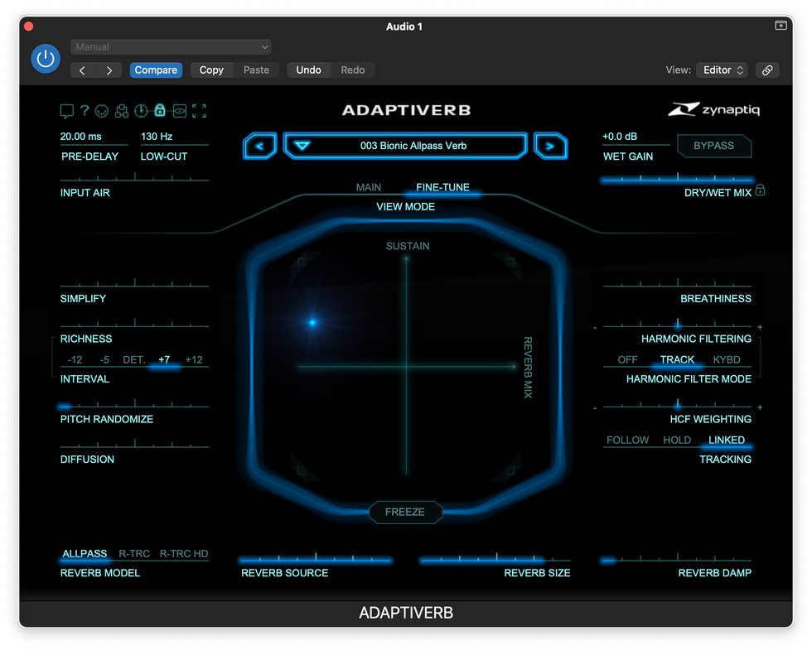
Task: Adjust the RICHNESS slider
Action: coord(134,325)
